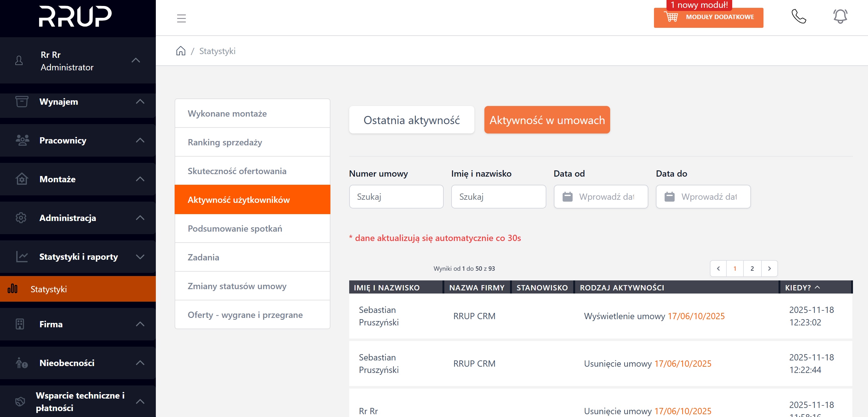
Task: Click the bar chart Statystyki sidebar icon
Action: click(13, 289)
